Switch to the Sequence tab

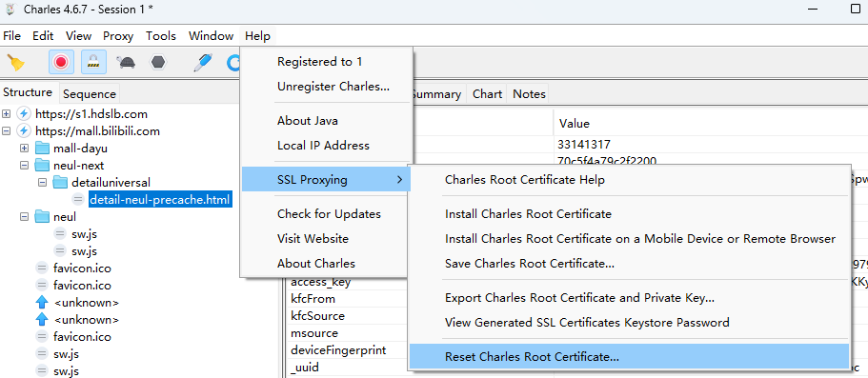point(90,94)
